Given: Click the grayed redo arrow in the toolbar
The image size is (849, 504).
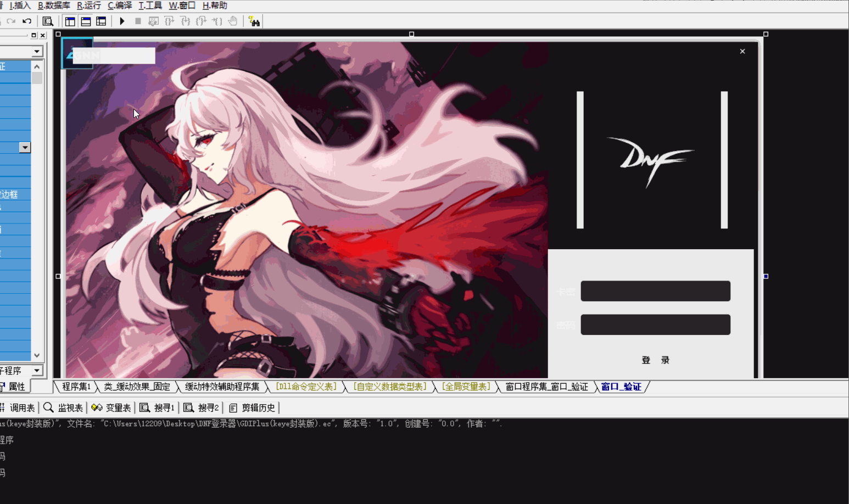Looking at the screenshot, I should [11, 21].
